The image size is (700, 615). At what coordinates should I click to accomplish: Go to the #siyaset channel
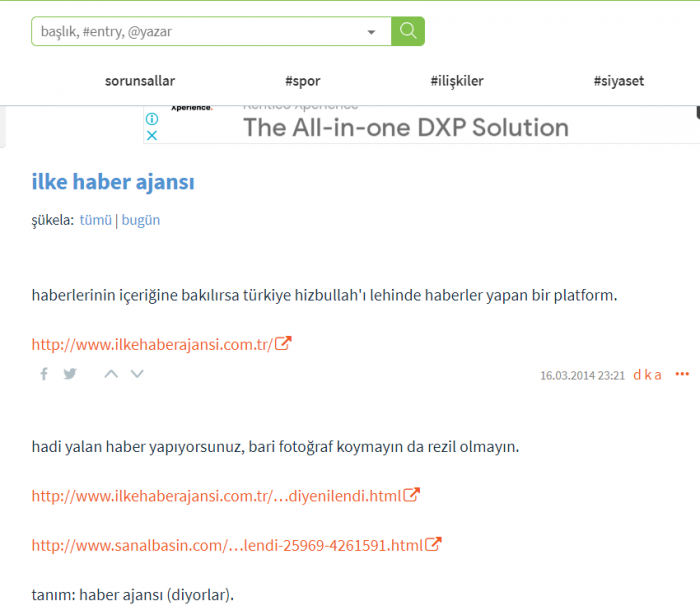click(x=618, y=81)
